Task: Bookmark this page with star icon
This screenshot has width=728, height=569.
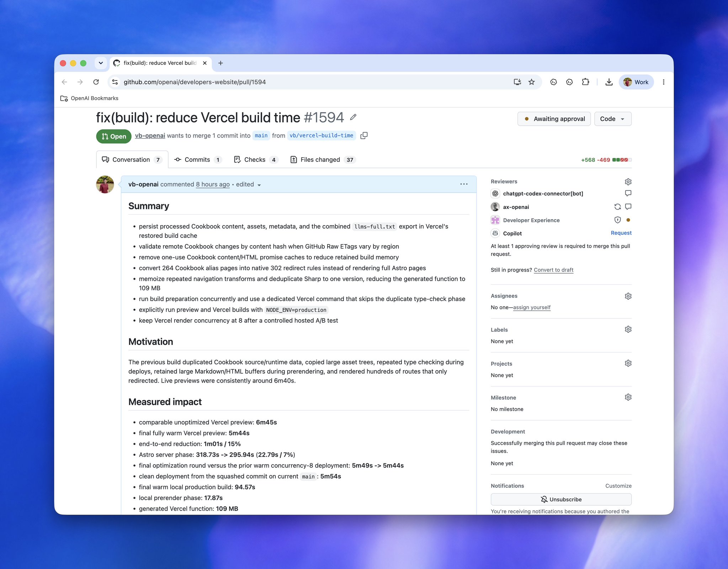Action: 531,82
